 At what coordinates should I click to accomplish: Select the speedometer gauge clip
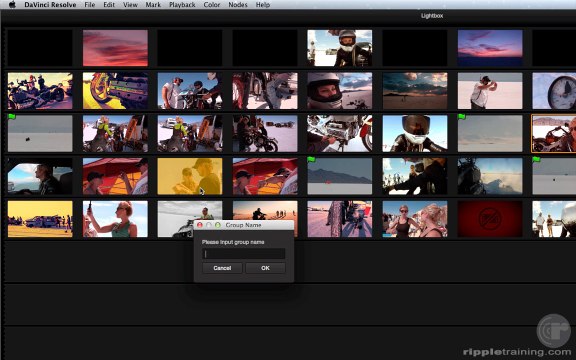point(554,91)
